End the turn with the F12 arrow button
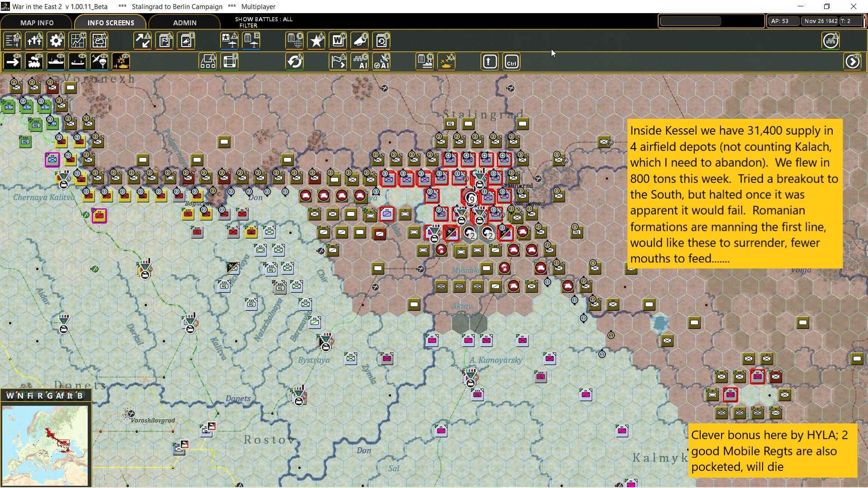The height and width of the screenshot is (488, 868). 854,61
